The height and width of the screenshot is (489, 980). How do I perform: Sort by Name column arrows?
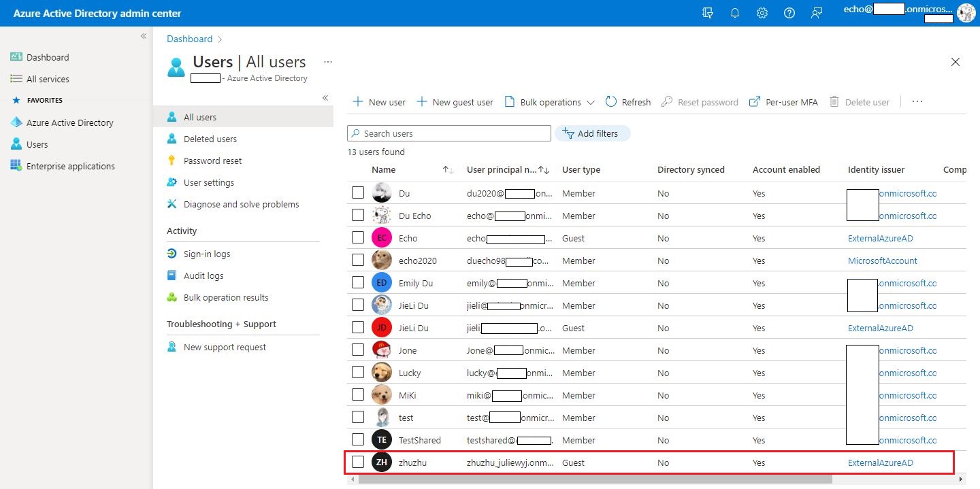(x=448, y=170)
